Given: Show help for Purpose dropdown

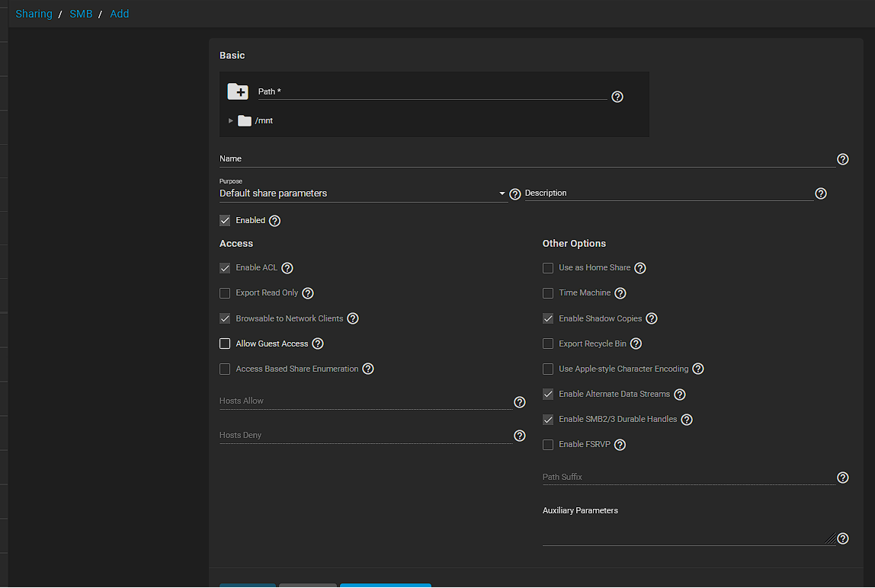Looking at the screenshot, I should pyautogui.click(x=515, y=193).
